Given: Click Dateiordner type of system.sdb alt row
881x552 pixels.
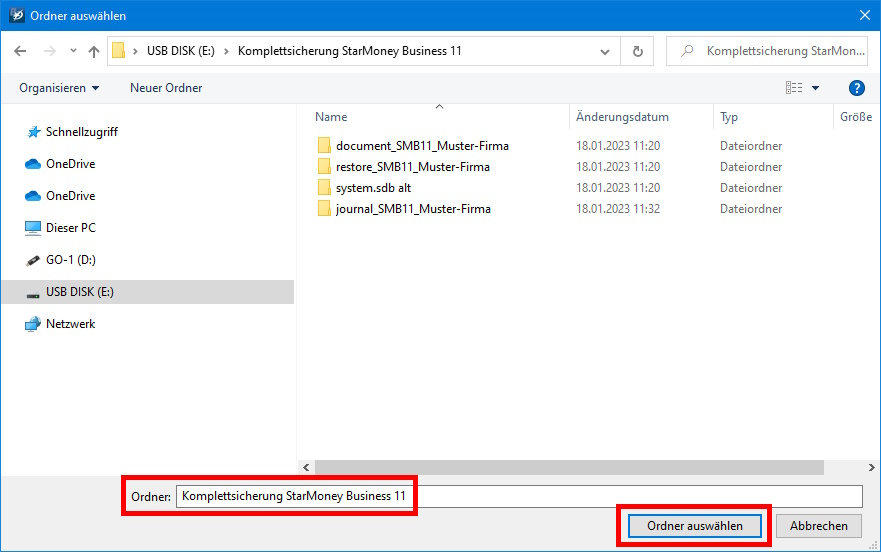Looking at the screenshot, I should pyautogui.click(x=751, y=188).
